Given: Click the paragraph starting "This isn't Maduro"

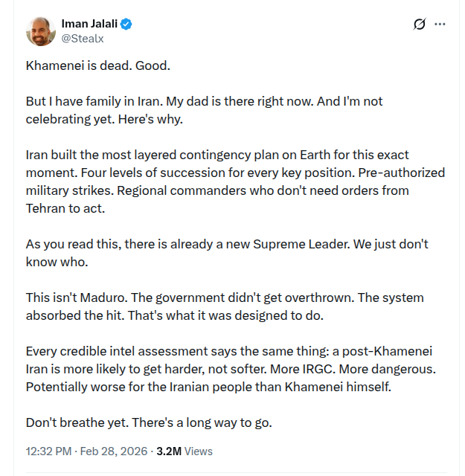Looking at the screenshot, I should [x=225, y=306].
